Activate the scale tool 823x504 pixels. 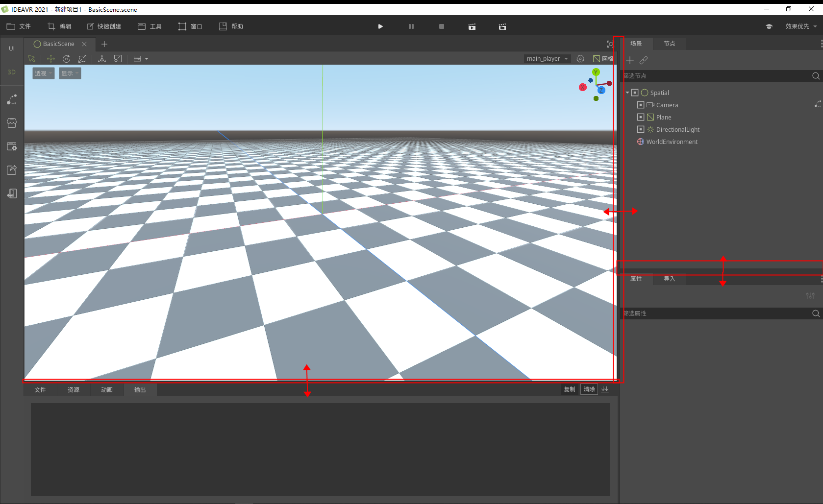82,59
